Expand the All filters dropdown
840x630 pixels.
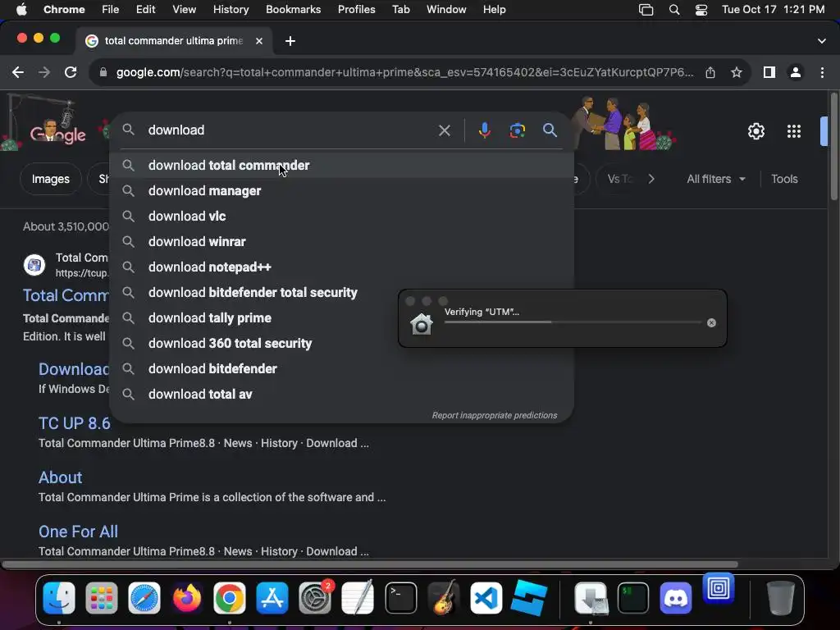[x=715, y=179]
